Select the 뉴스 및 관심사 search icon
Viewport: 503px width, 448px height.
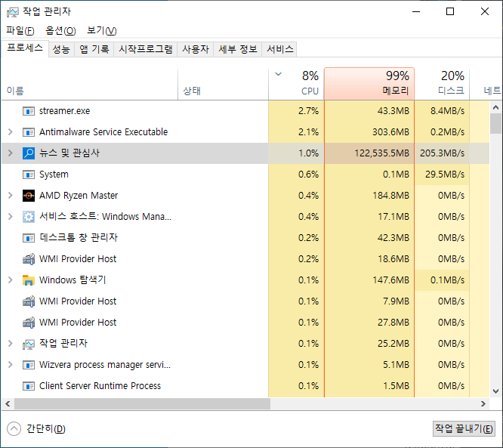tap(29, 153)
